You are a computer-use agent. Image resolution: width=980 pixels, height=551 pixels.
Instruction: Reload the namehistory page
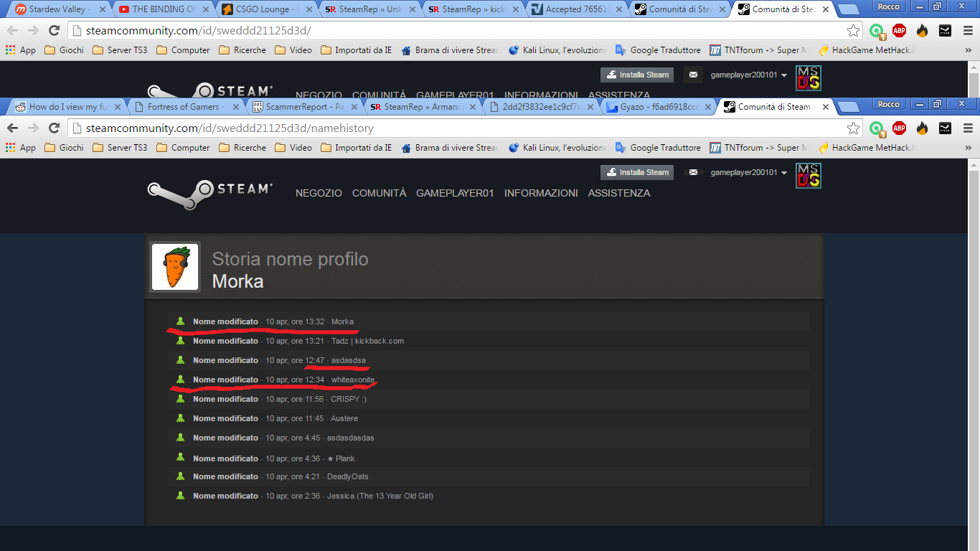54,128
